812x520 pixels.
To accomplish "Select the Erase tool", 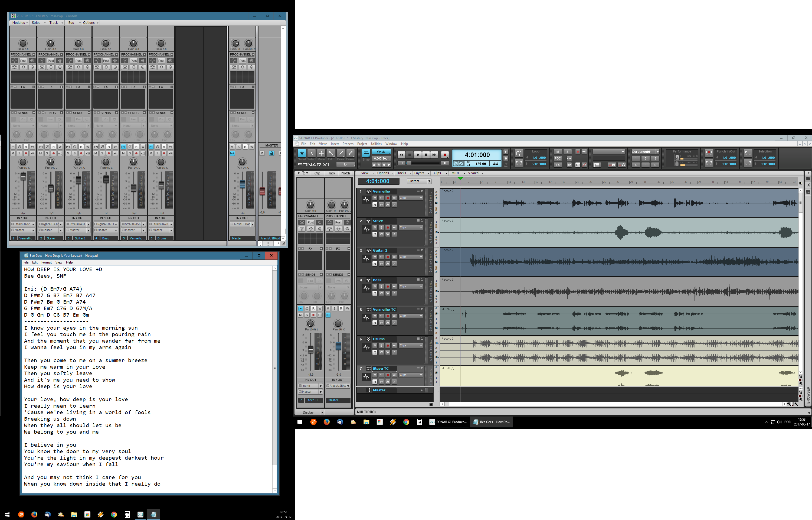I will coord(351,153).
